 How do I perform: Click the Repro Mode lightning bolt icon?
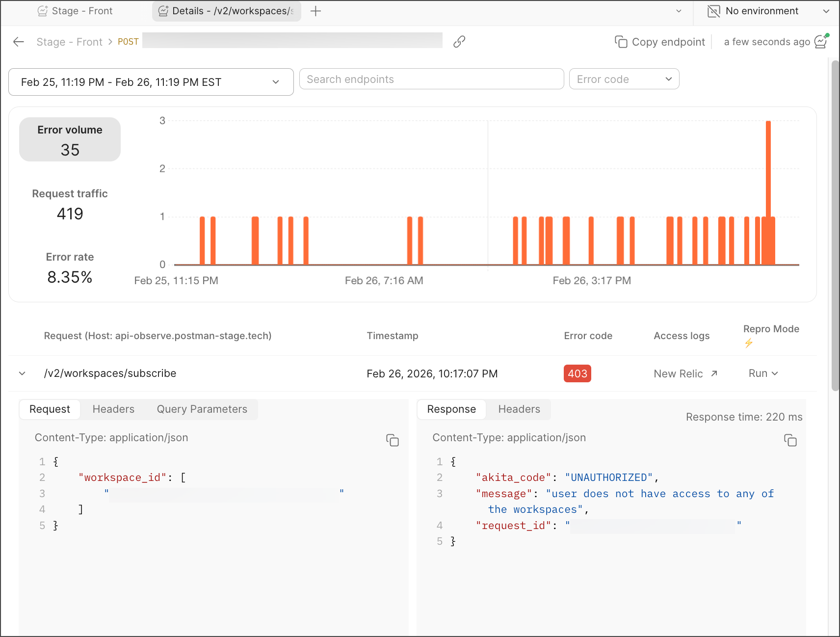pos(749,343)
